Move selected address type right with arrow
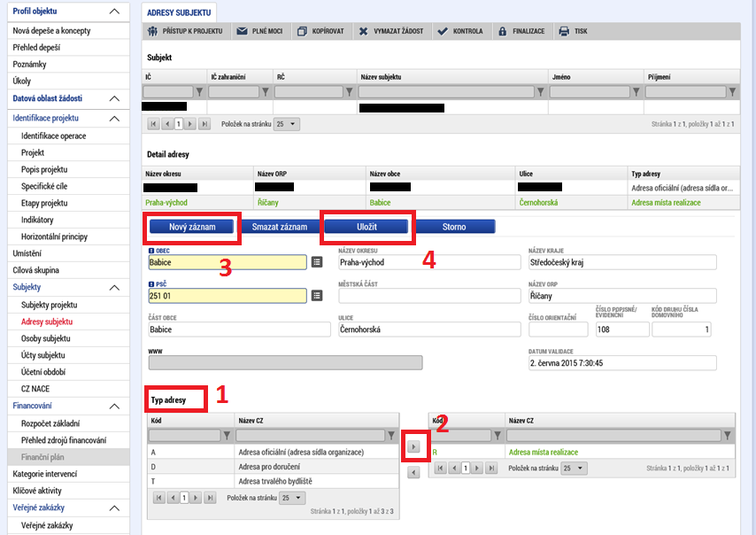The height and width of the screenshot is (535, 756). (x=413, y=446)
